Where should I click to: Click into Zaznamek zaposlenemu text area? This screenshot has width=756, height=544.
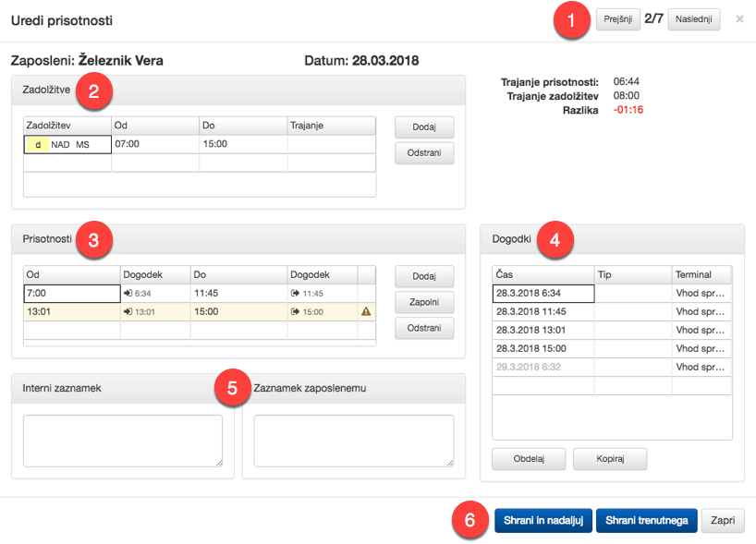coord(354,441)
